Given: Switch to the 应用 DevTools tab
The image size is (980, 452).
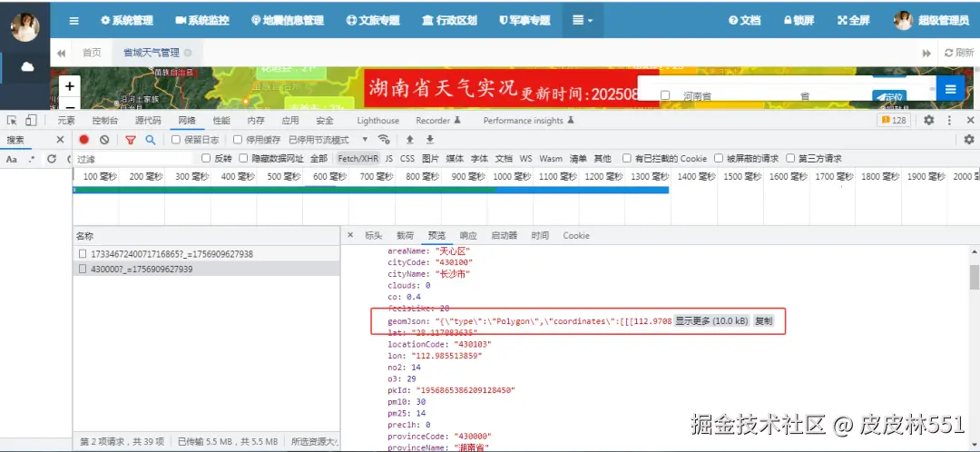Looking at the screenshot, I should 290,121.
